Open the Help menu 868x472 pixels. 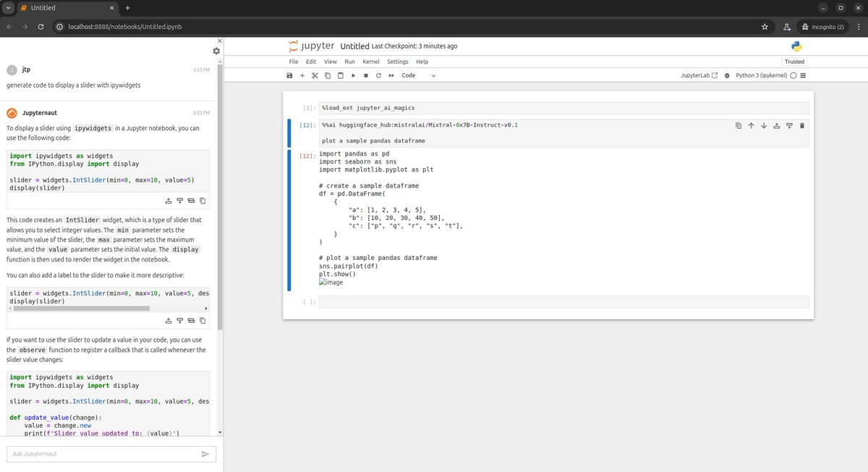422,62
